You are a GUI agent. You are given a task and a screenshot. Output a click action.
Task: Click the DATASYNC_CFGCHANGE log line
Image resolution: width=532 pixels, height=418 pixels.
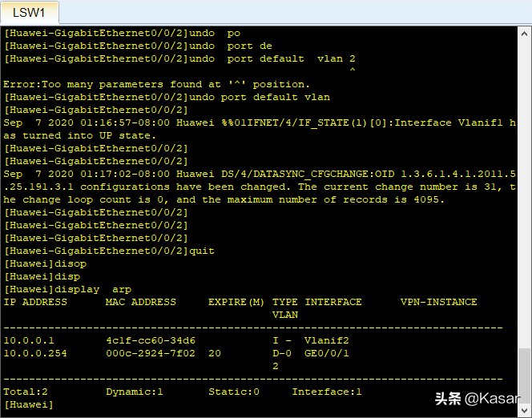tap(260, 187)
